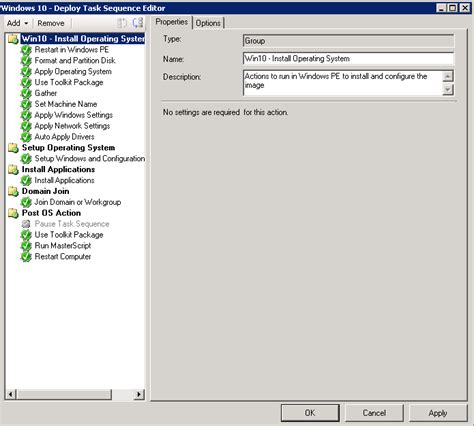Click the green check icon beside Apply Operating System
474x426 pixels.
26,72
